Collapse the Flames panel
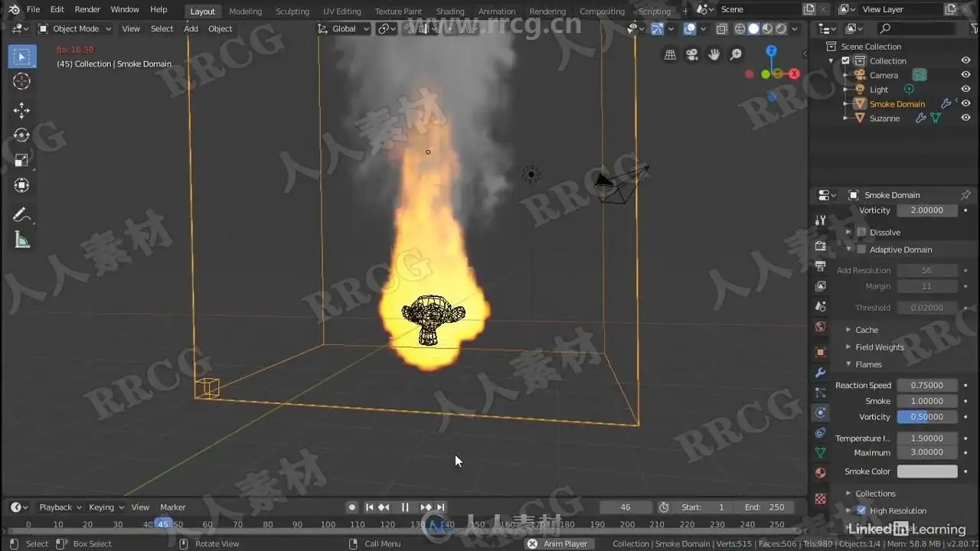The width and height of the screenshot is (980, 551). pyautogui.click(x=868, y=364)
